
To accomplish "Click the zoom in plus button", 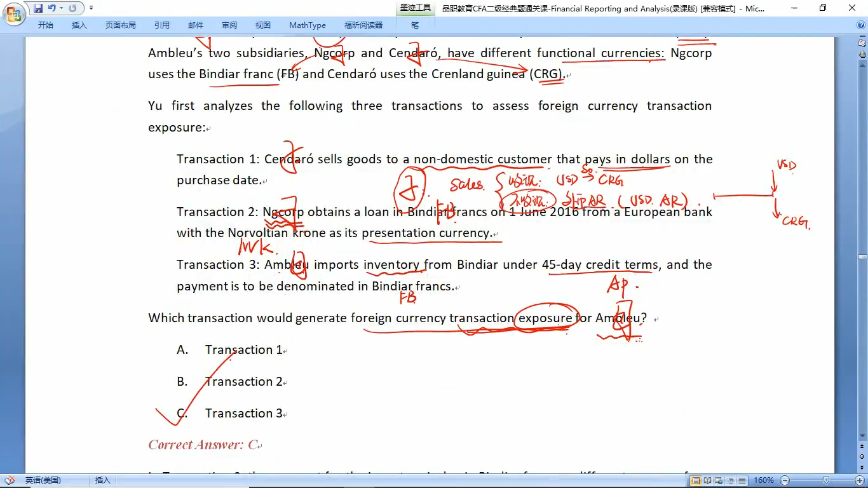I will pyautogui.click(x=859, y=480).
